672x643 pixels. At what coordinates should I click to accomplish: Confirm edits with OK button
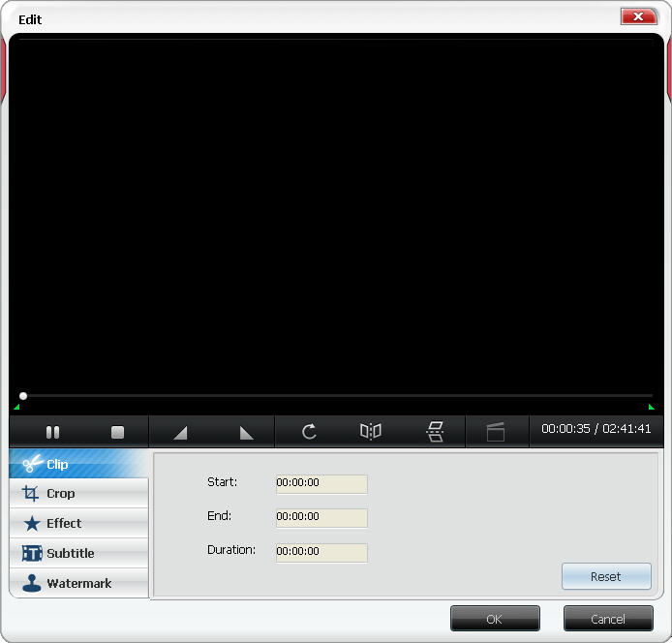point(495,619)
